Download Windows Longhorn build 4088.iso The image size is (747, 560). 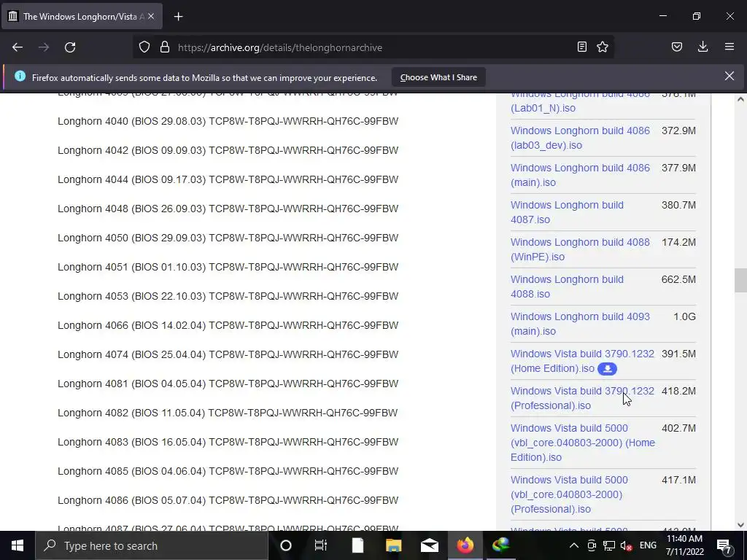tap(567, 286)
